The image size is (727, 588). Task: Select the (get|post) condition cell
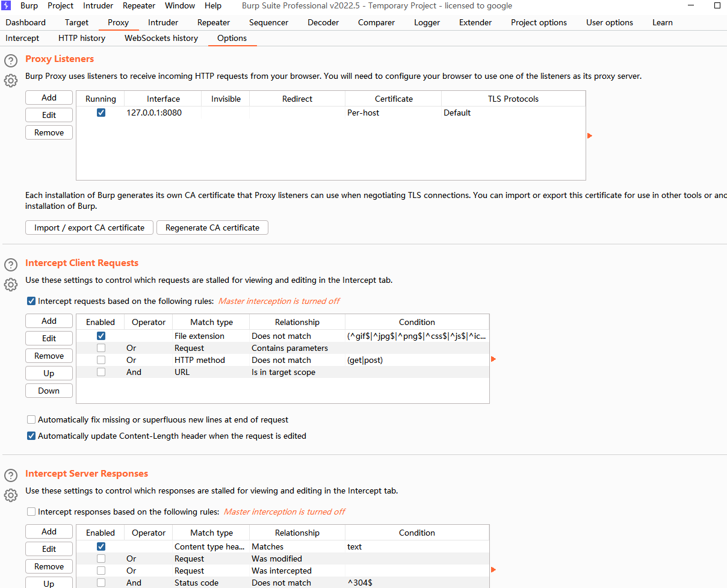point(417,360)
